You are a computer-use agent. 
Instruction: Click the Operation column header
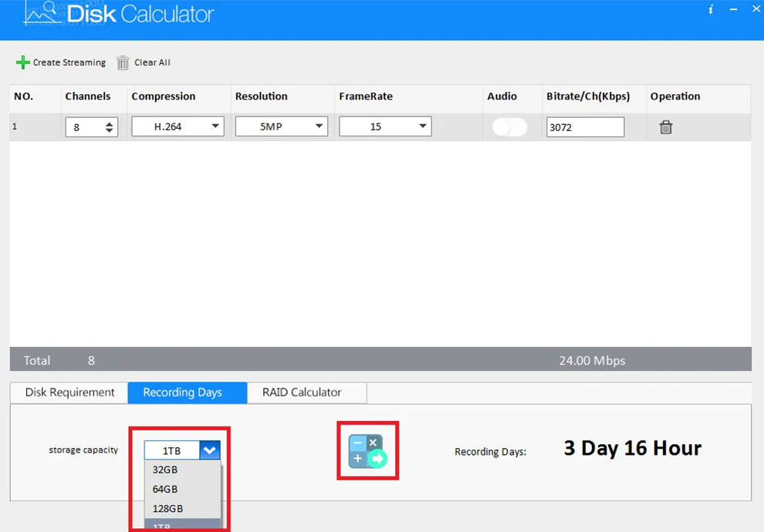click(675, 96)
